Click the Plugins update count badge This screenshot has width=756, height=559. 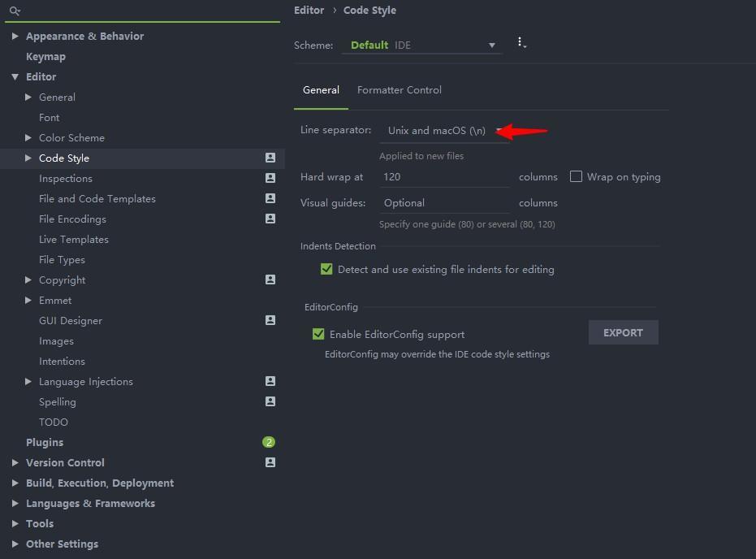269,442
